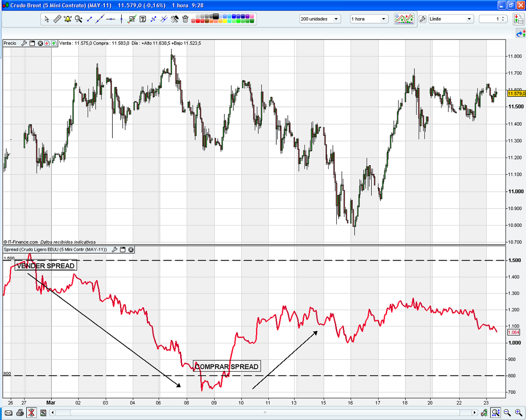Toggle the order panel icon at top right
Viewport: 526px width, 420px height.
[518, 19]
